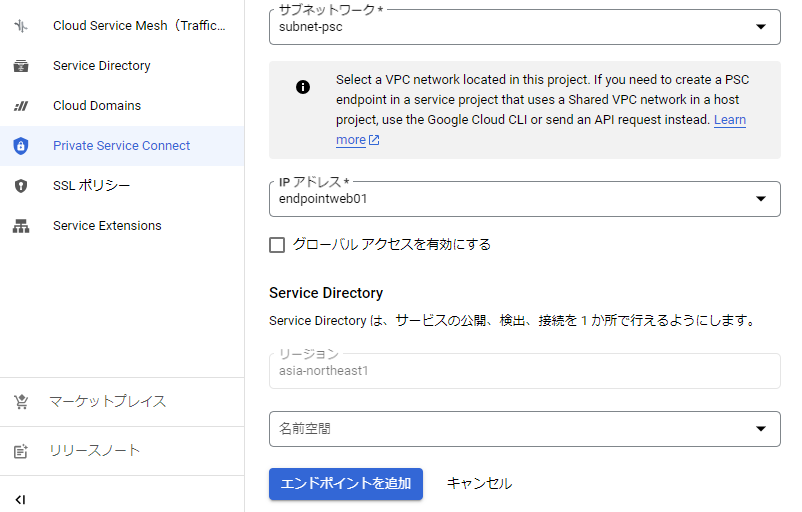Click the Private Service Connect lock icon

click(21, 146)
